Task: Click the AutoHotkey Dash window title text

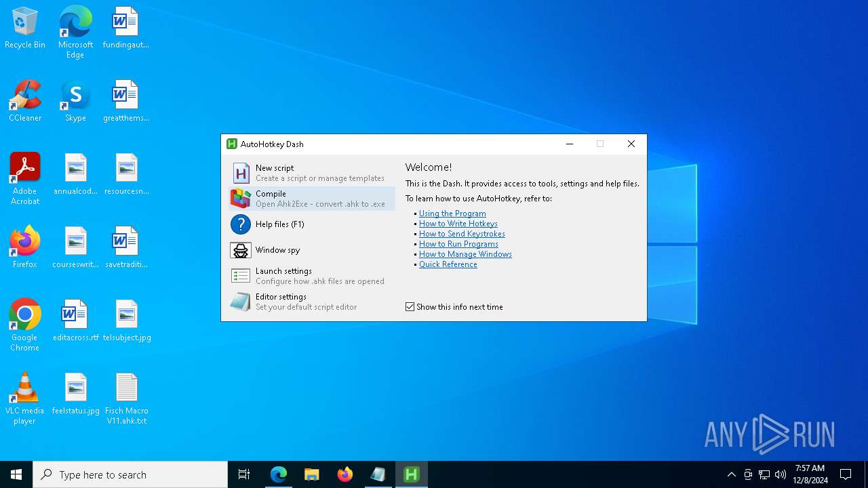Action: coord(272,144)
